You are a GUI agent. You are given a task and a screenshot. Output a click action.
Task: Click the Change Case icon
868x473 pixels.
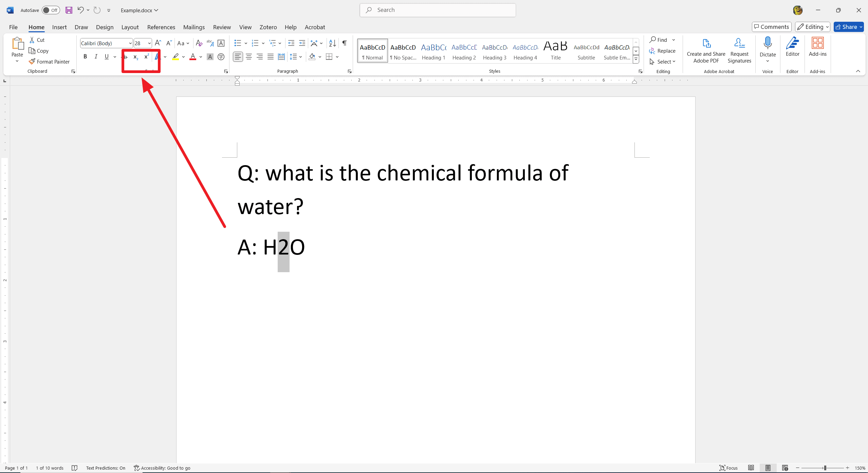(183, 44)
